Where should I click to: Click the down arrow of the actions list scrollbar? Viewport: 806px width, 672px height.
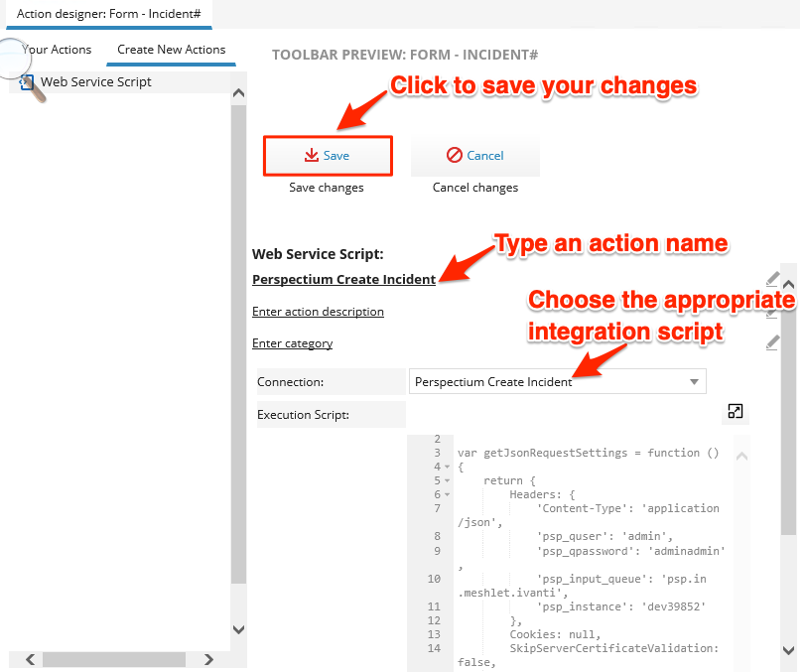pyautogui.click(x=238, y=629)
